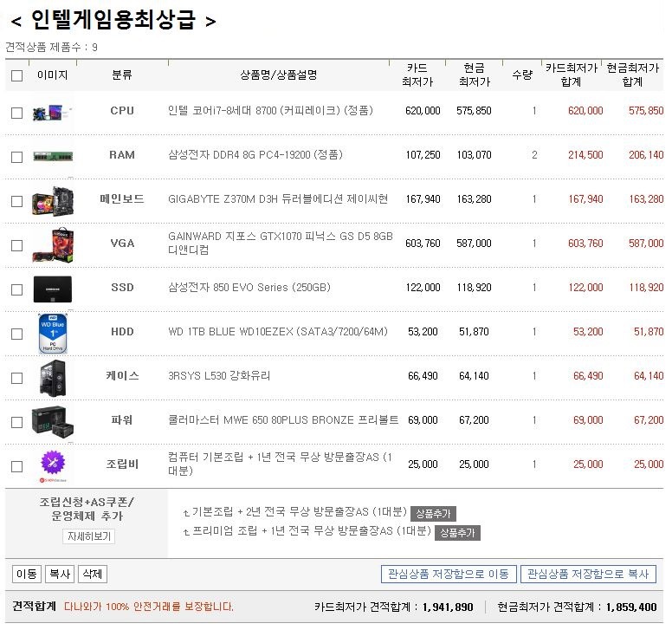Viewport: 672px width, 630px height.
Task: Click the 카드 최저가 column header
Action: [x=417, y=75]
